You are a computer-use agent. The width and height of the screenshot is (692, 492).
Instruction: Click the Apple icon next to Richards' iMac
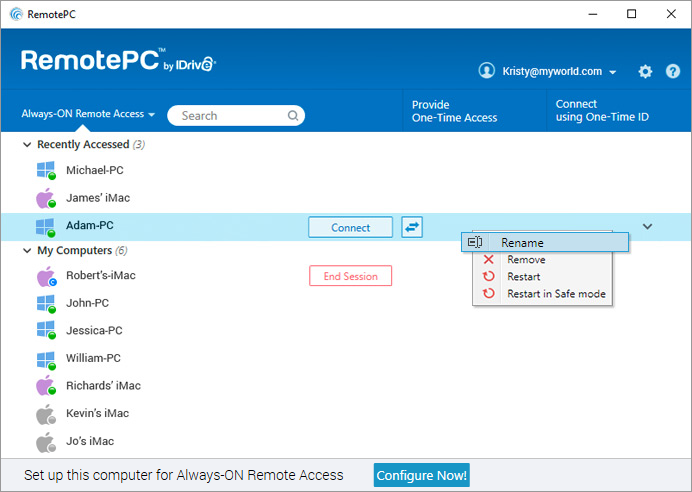point(46,385)
